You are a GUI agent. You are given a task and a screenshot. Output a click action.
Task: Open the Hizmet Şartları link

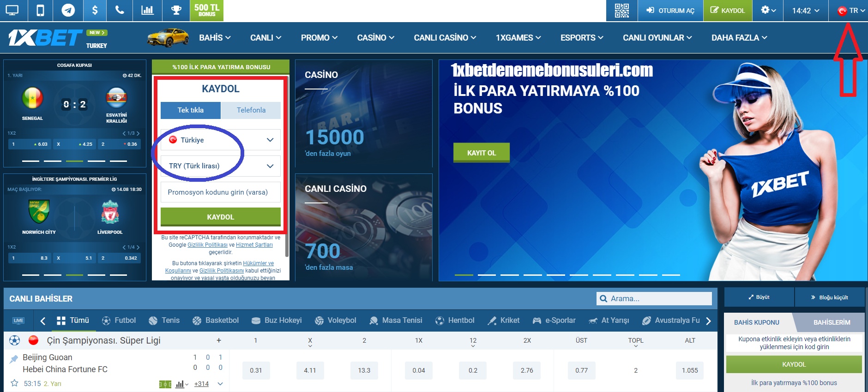pos(254,245)
